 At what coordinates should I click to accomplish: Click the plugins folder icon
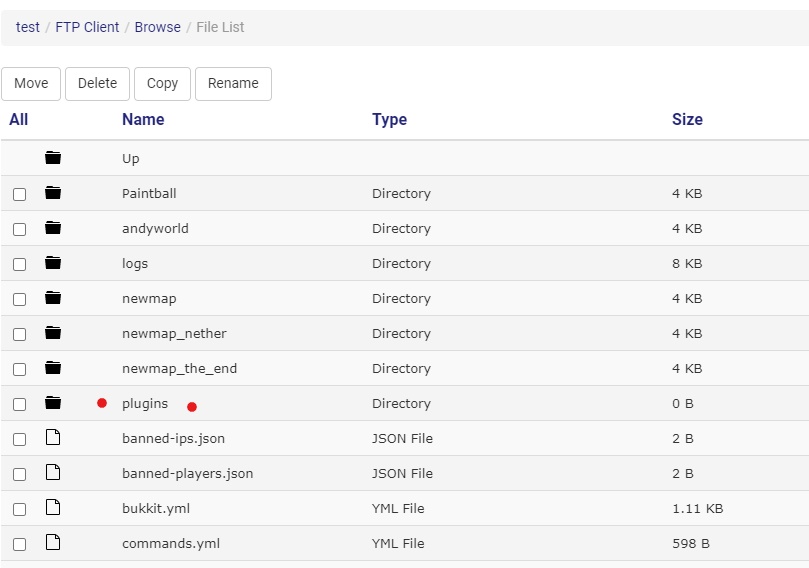point(53,402)
